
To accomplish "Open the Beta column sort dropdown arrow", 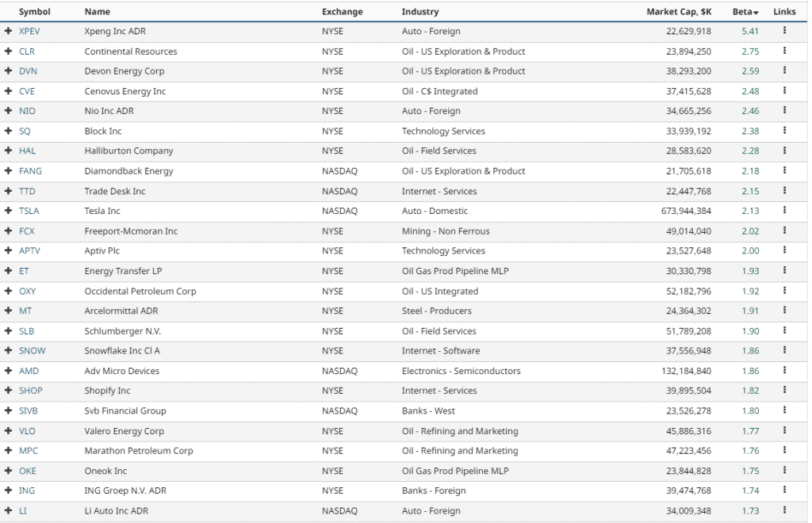I will (754, 11).
